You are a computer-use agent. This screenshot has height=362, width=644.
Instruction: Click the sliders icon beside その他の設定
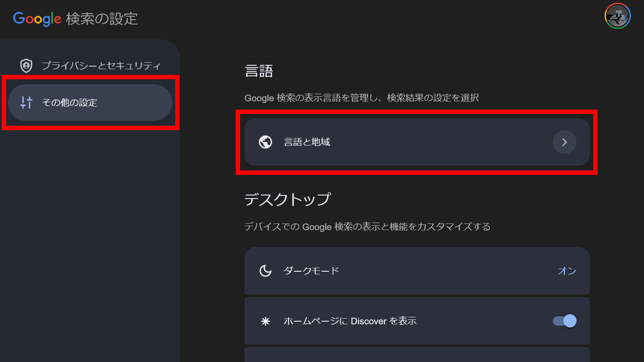click(26, 103)
